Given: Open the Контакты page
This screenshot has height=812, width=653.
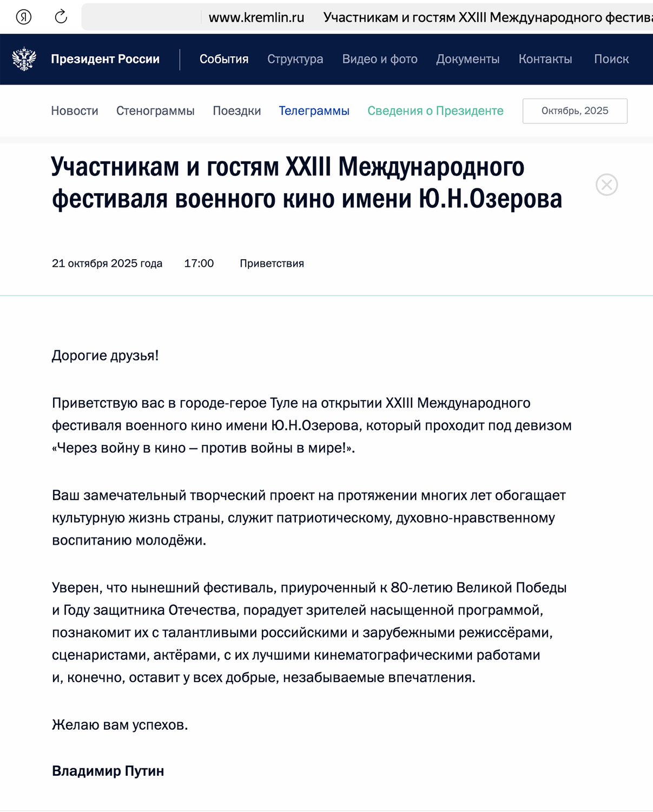Looking at the screenshot, I should 545,59.
